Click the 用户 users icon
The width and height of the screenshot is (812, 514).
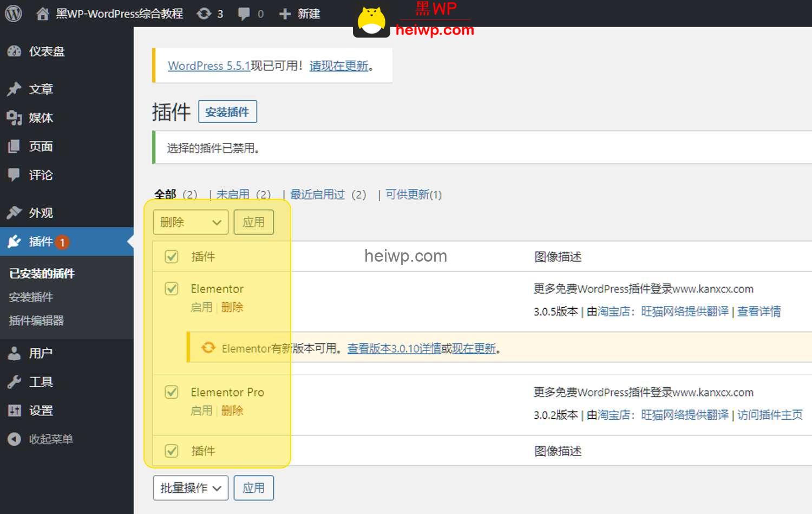point(14,353)
